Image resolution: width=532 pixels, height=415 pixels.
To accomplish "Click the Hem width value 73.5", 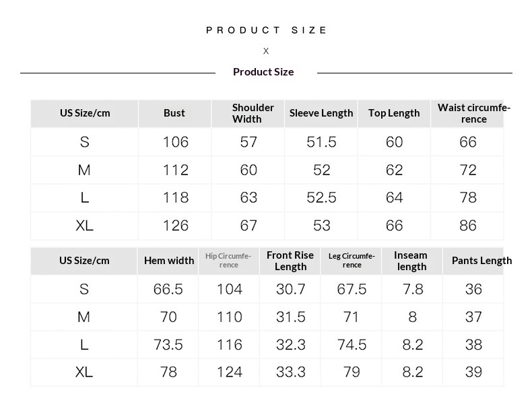I will click(x=168, y=345).
